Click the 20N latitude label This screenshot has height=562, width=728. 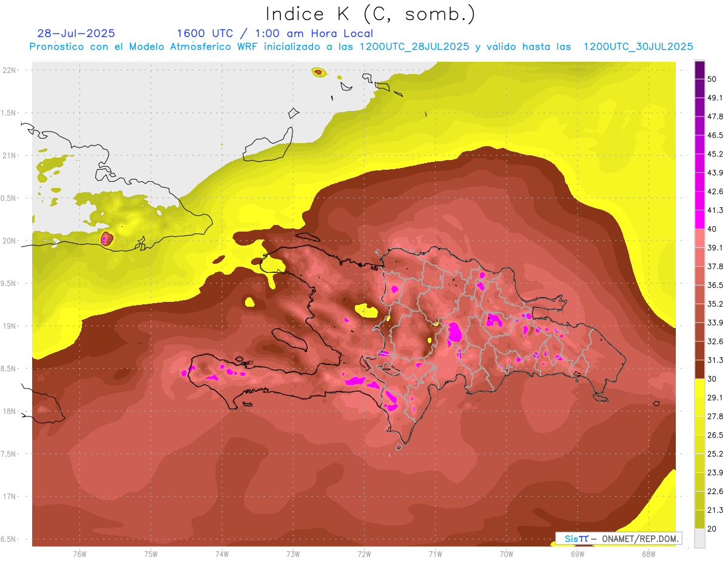[x=9, y=241]
